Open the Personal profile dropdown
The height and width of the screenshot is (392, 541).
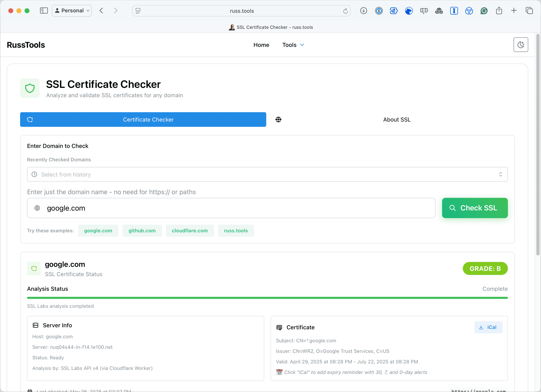pyautogui.click(x=72, y=11)
